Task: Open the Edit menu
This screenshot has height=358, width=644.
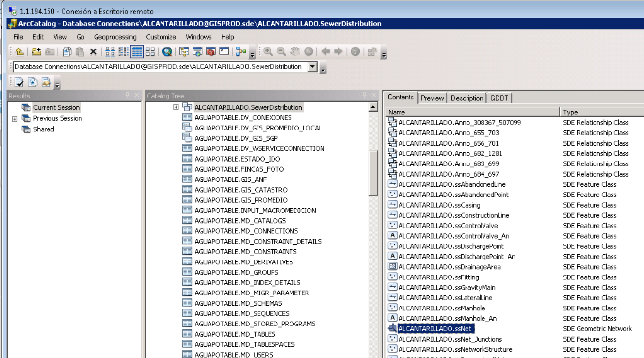Action: 38,37
